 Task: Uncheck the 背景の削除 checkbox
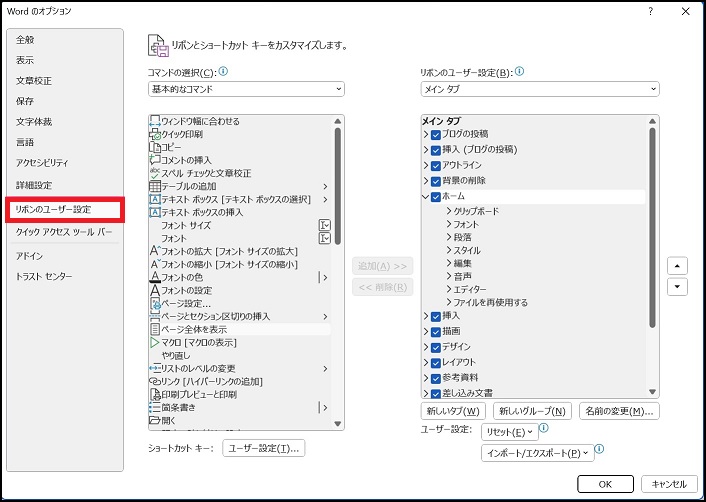point(435,181)
